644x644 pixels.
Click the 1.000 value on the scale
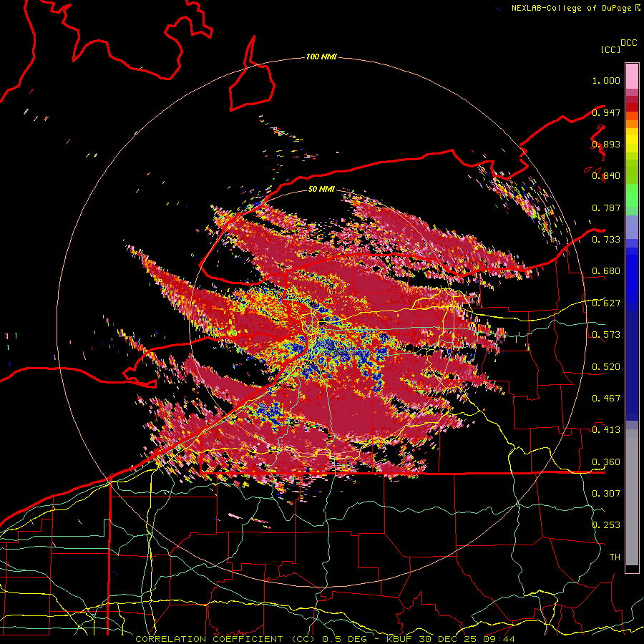[606, 80]
